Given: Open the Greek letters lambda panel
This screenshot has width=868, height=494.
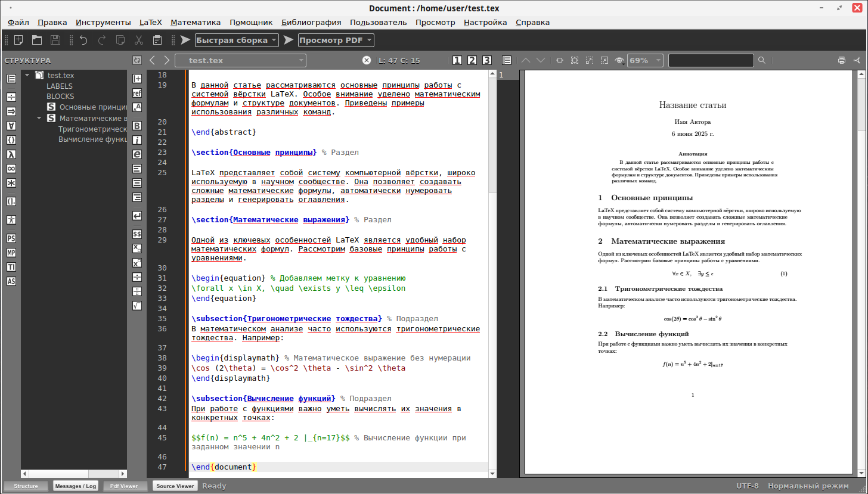Looking at the screenshot, I should 11,154.
